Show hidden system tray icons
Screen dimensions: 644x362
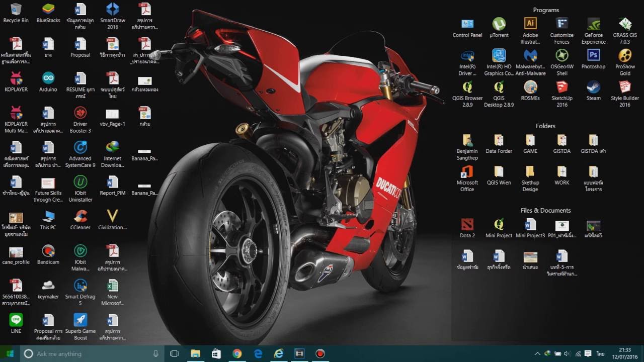tap(537, 353)
